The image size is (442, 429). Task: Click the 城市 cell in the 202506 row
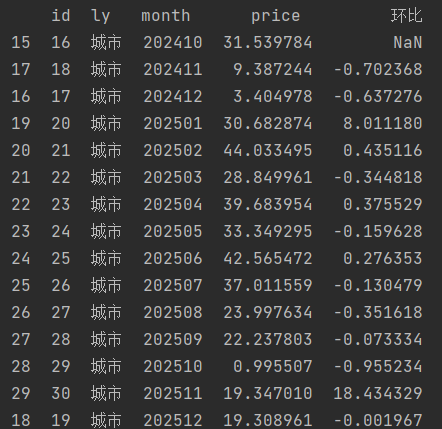[x=106, y=259]
